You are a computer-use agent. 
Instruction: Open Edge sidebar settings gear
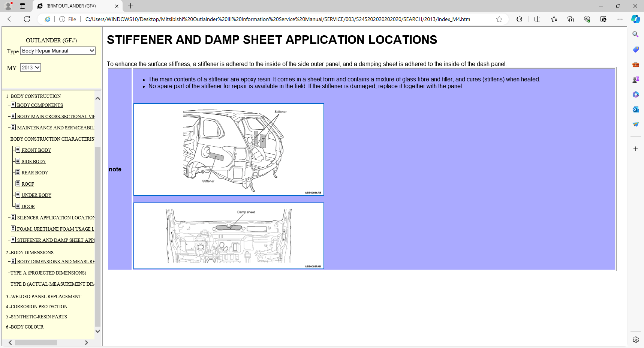[635, 340]
